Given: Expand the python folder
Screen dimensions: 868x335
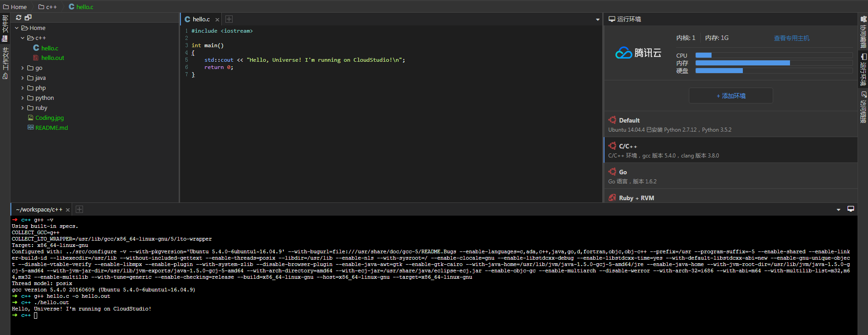Looking at the screenshot, I should click(x=23, y=98).
